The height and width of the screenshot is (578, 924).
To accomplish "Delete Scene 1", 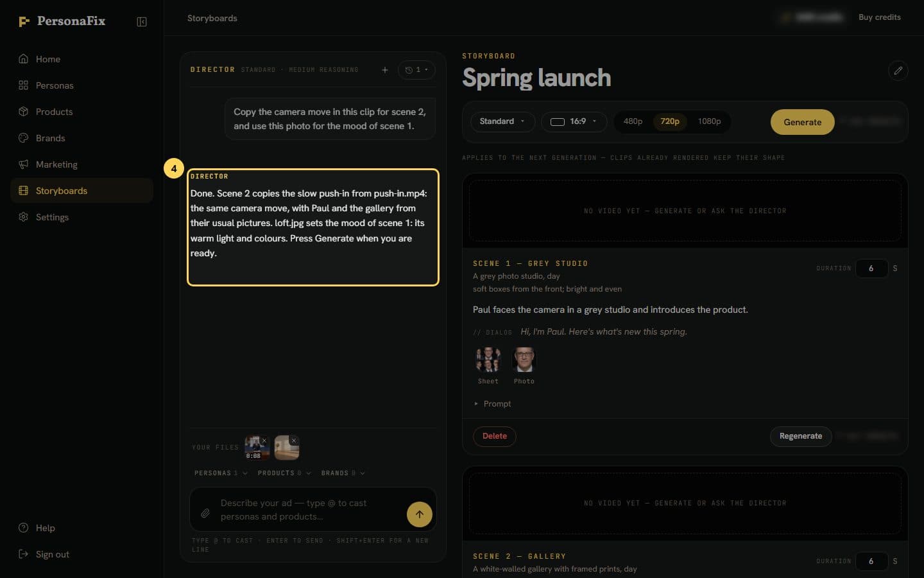I will [495, 436].
